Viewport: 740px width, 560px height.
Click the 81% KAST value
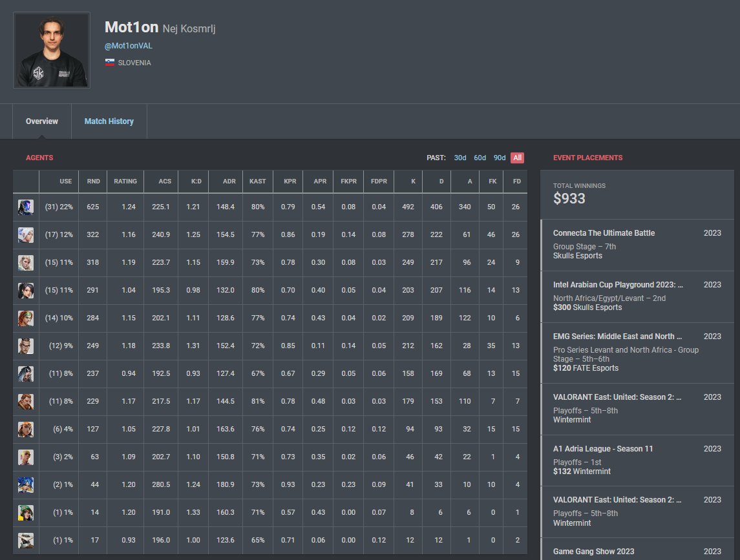[258, 401]
